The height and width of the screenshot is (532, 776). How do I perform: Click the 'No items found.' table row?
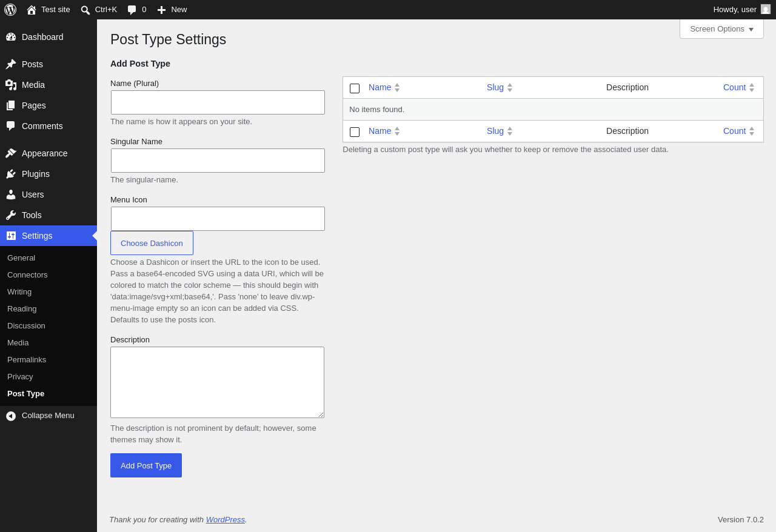pos(553,110)
